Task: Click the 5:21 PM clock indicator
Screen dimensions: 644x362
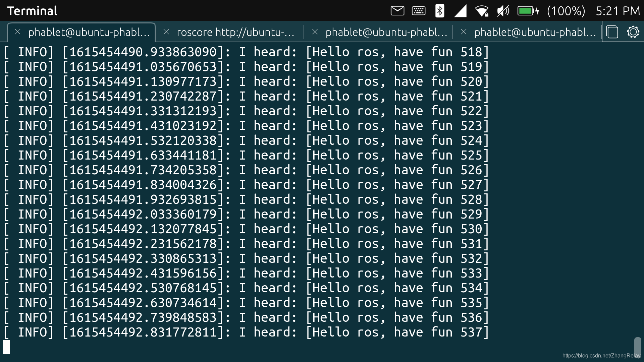Action: (618, 11)
